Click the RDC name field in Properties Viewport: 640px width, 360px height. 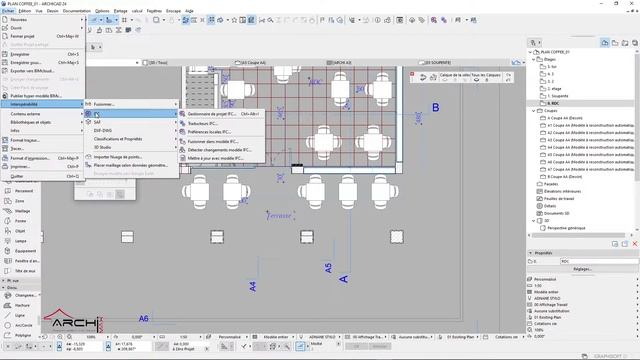tap(599, 261)
